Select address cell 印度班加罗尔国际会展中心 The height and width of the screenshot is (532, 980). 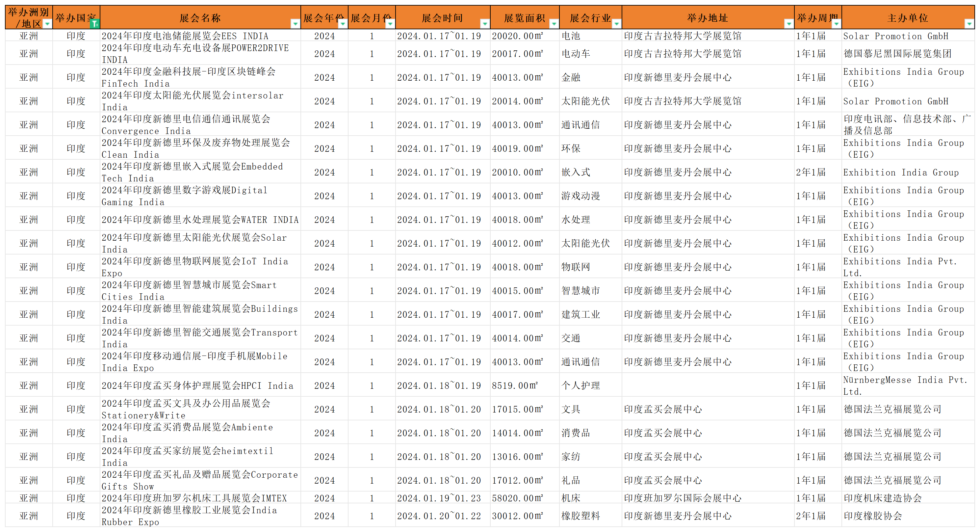708,498
